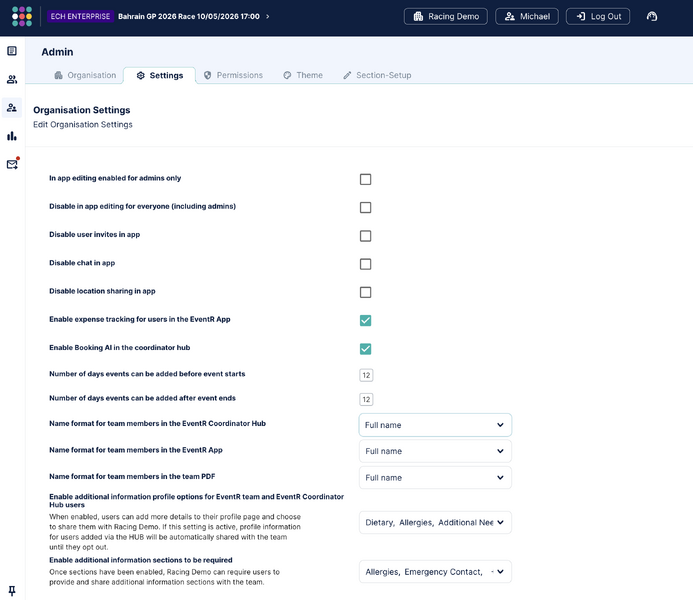The width and height of the screenshot is (693, 600).
Task: Click the pin icon in the sidebar
Action: [x=12, y=591]
